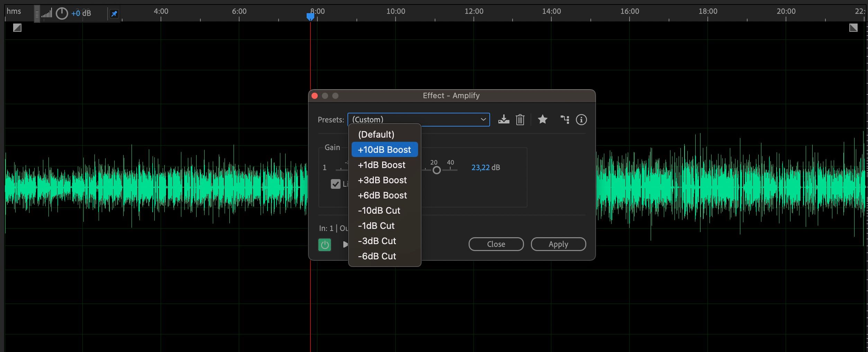
Task: Click the effect info icon
Action: [581, 120]
